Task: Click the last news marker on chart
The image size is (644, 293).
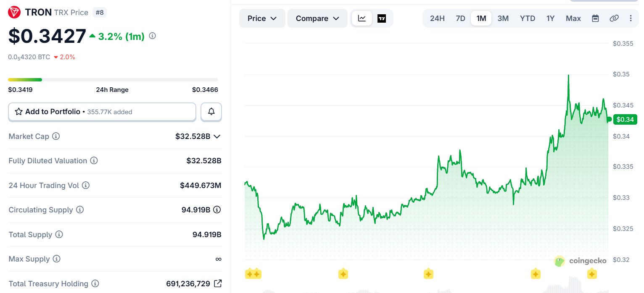Action: click(x=592, y=275)
